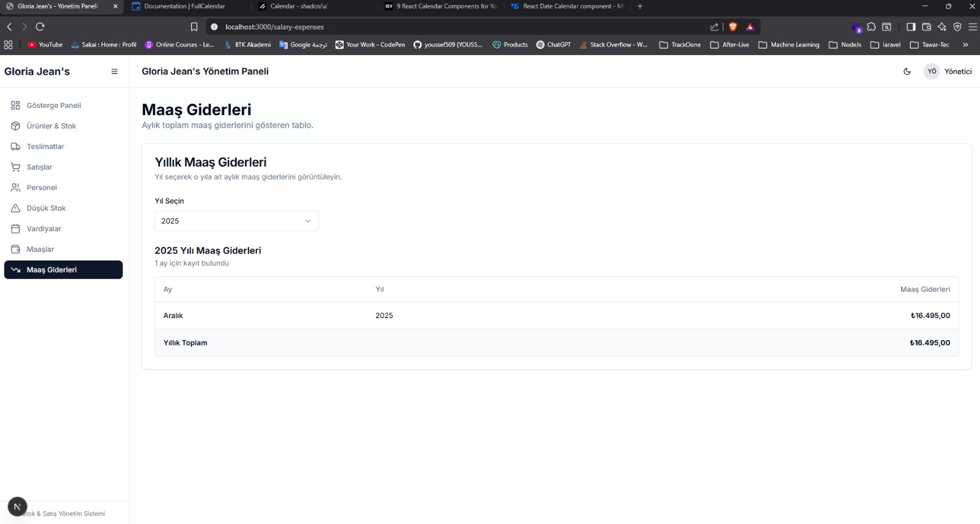Open the TrackOone bookmarks folder
980x524 pixels.
(680, 45)
